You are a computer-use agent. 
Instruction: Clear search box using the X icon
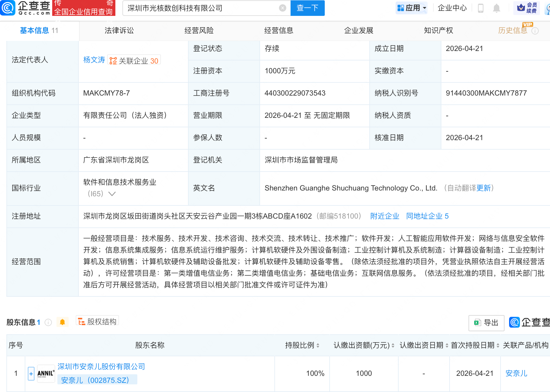tap(282, 8)
